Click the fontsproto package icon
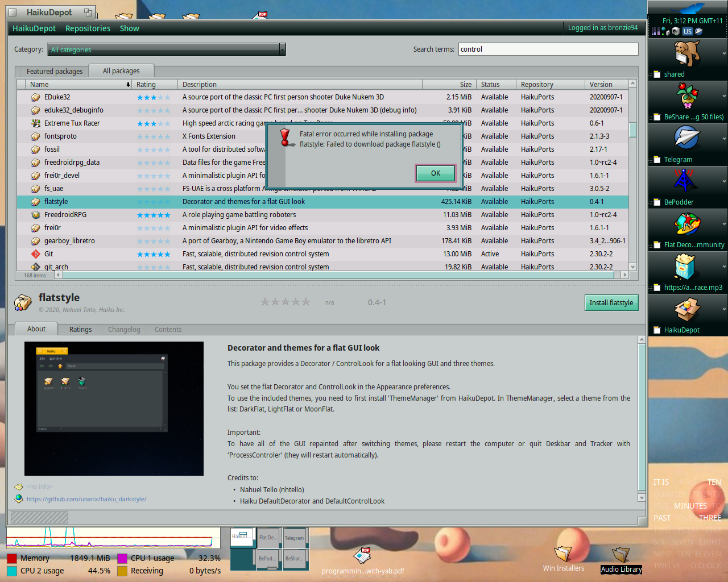Screen dimensions: 728x582 (36, 136)
